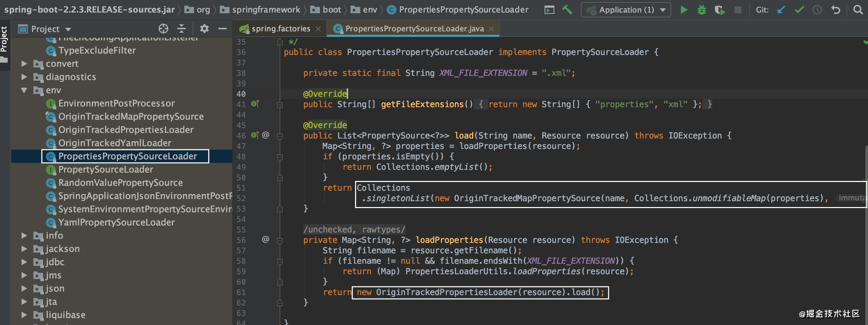This screenshot has width=868, height=325.
Task: Show Git history clock icon
Action: coord(817,10)
